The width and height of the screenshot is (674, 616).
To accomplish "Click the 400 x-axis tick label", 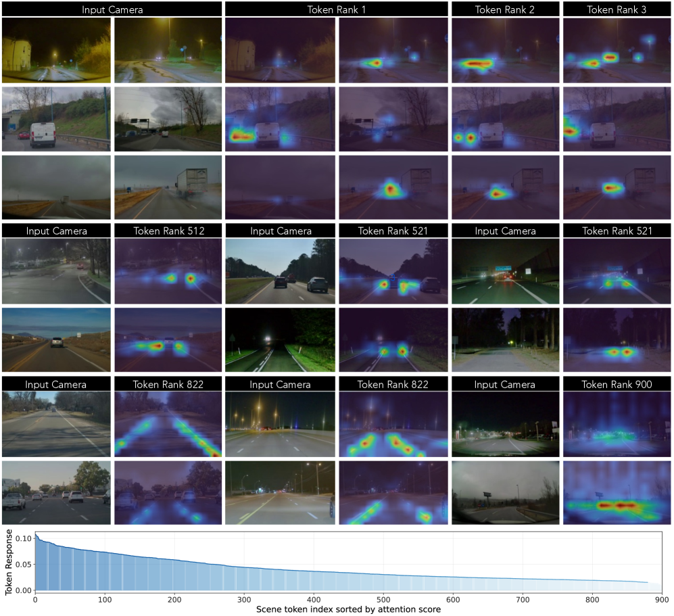I will tap(314, 600).
